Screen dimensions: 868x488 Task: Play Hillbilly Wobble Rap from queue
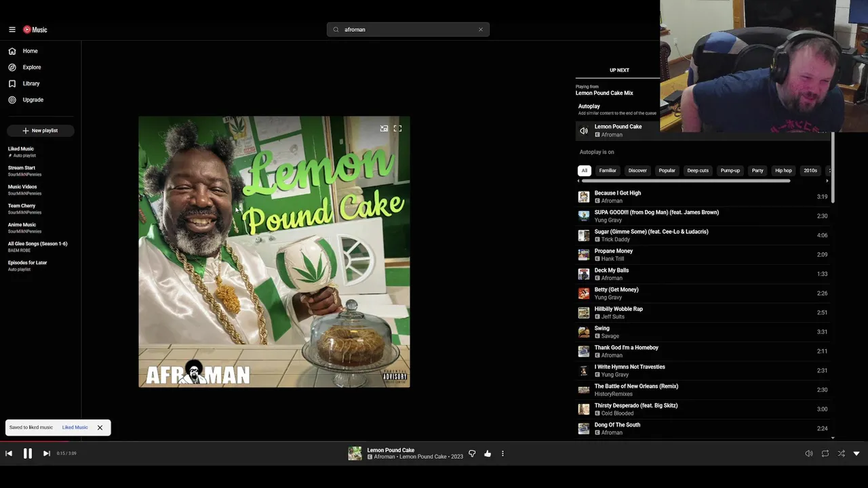(703, 312)
